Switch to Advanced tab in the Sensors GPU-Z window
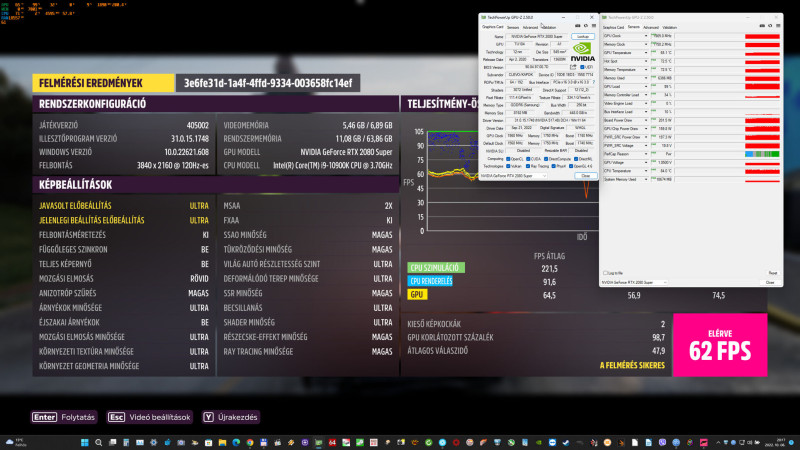Viewport: 800px width, 450px height. [x=651, y=28]
